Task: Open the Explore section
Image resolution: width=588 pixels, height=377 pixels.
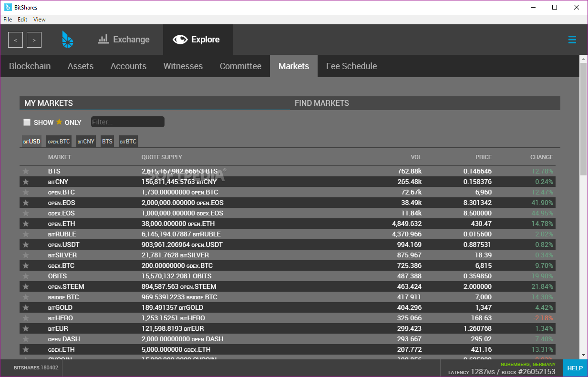Action: (197, 40)
